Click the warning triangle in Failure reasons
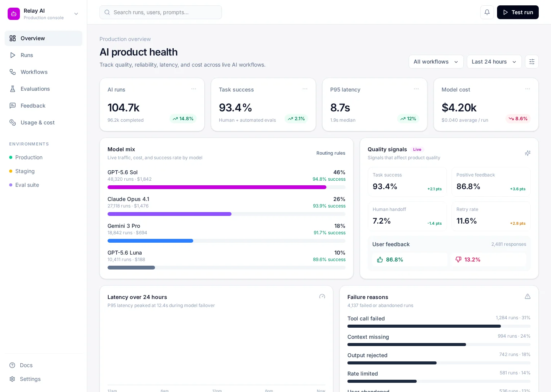This screenshot has height=392, width=551. [528, 297]
